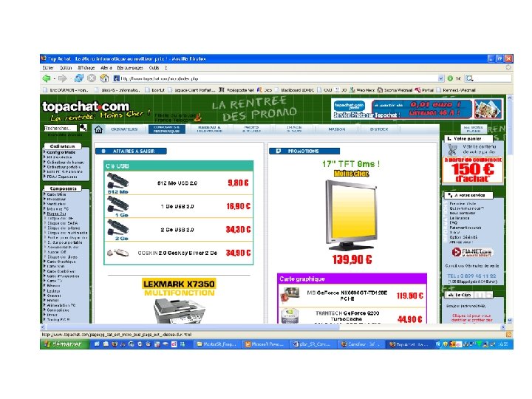532x399 pixels.
Task: Click the 44,90 € GeForce 6200 price
Action: (x=409, y=319)
